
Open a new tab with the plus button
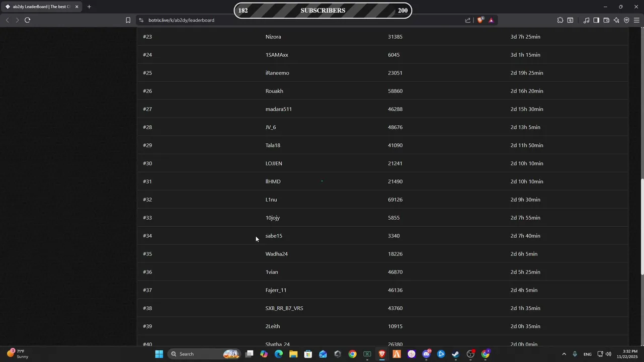point(89,7)
